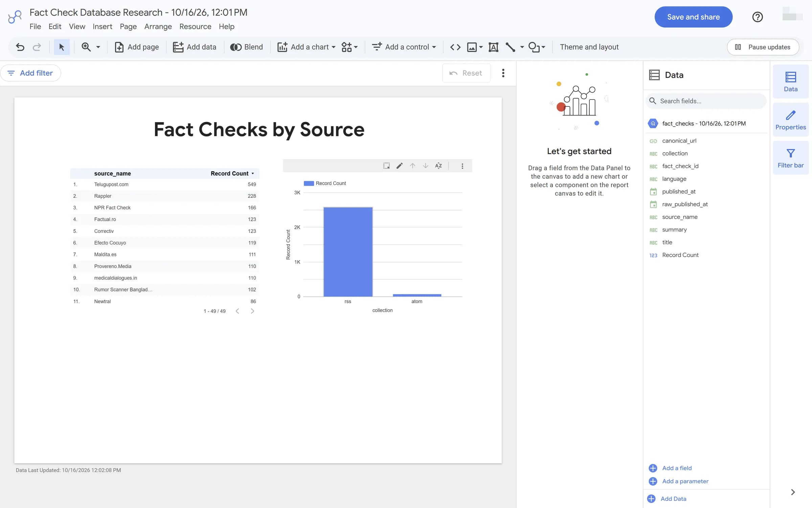Open the Arrange menu
812x508 pixels.
[x=158, y=26]
